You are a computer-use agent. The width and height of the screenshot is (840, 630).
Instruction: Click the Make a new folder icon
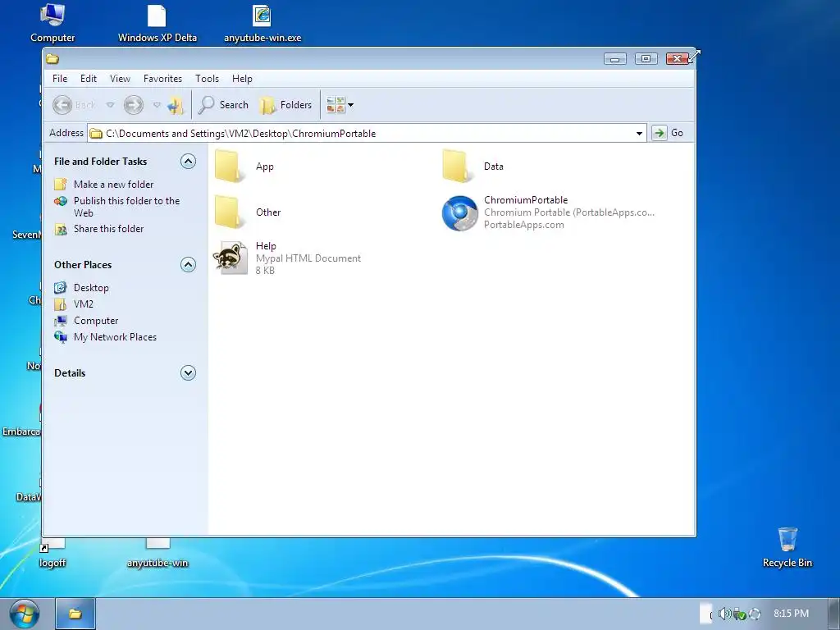61,185
